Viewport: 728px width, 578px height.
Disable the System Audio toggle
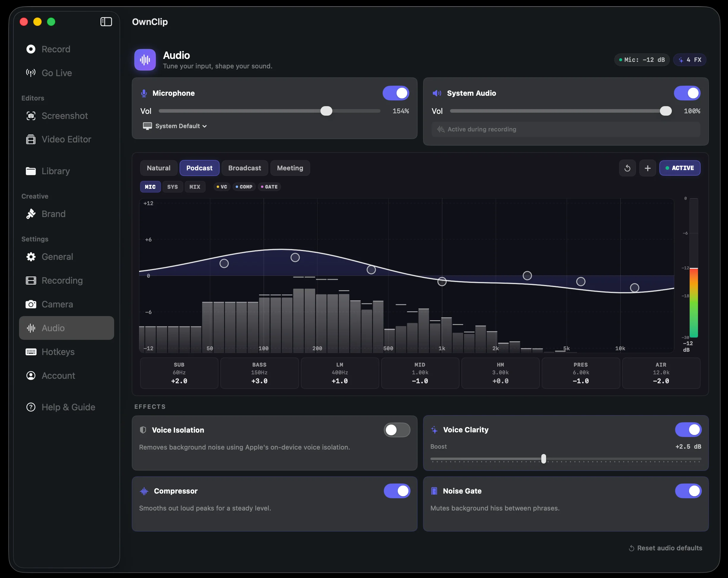pos(687,93)
